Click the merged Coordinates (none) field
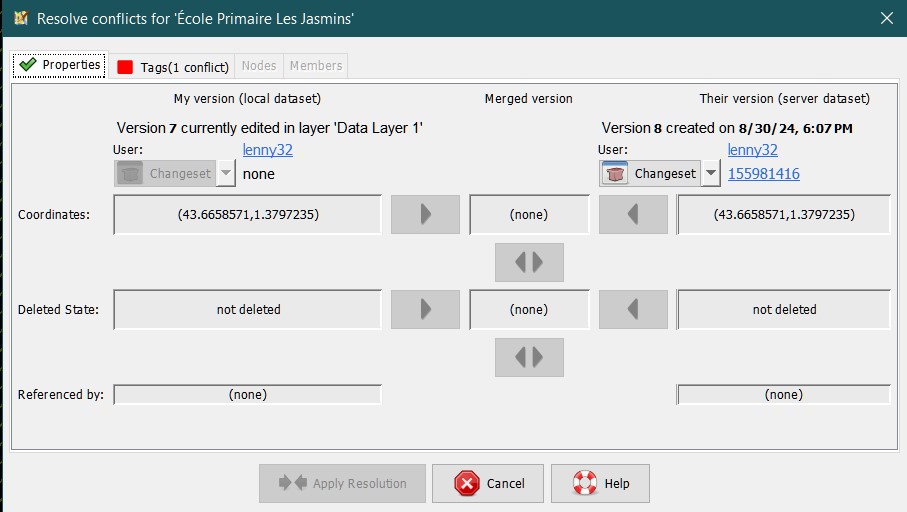 click(529, 214)
